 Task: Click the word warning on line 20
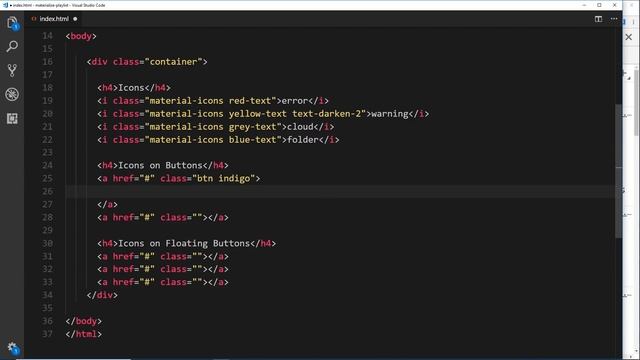(x=389, y=114)
